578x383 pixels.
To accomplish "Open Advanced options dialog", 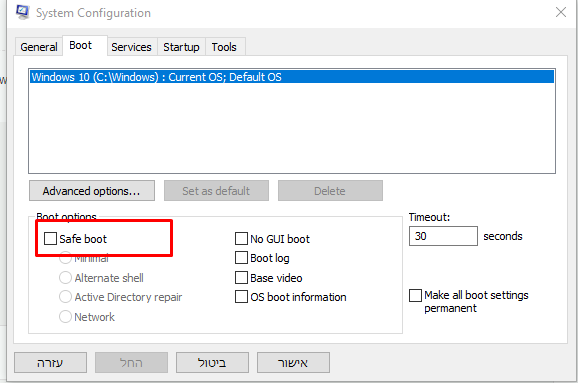I will pos(92,191).
